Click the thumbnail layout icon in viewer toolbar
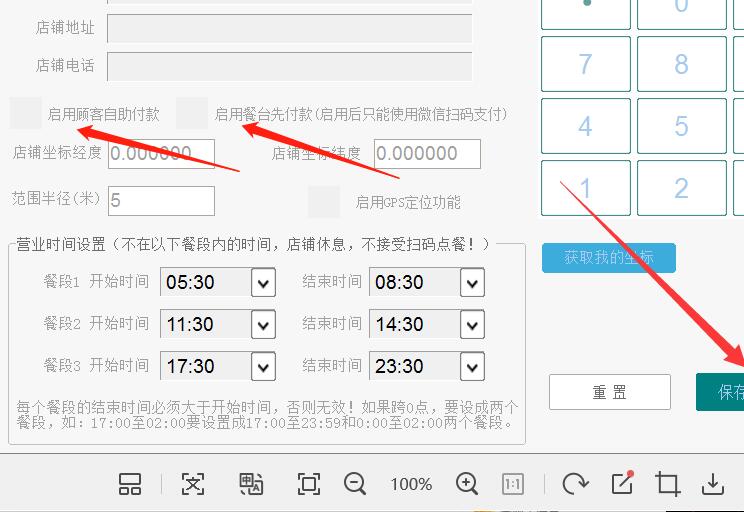This screenshot has height=512, width=744. pyautogui.click(x=130, y=484)
